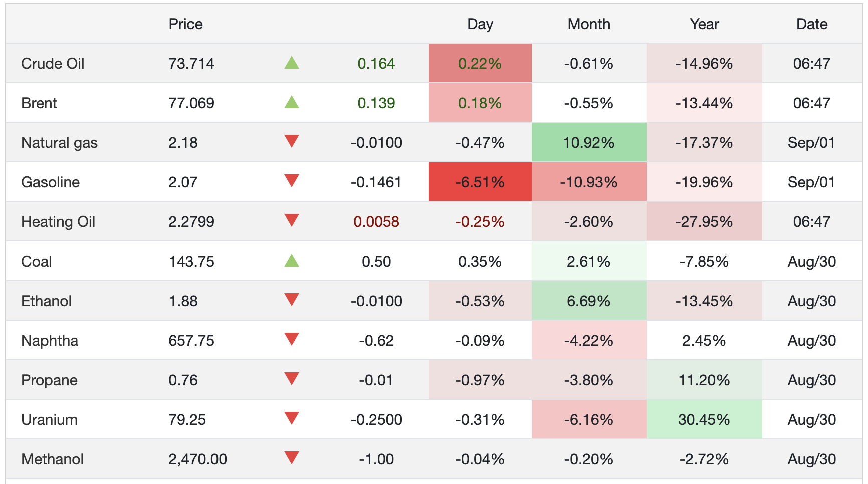
Task: Open the Natural gas commodity link
Action: click(59, 143)
